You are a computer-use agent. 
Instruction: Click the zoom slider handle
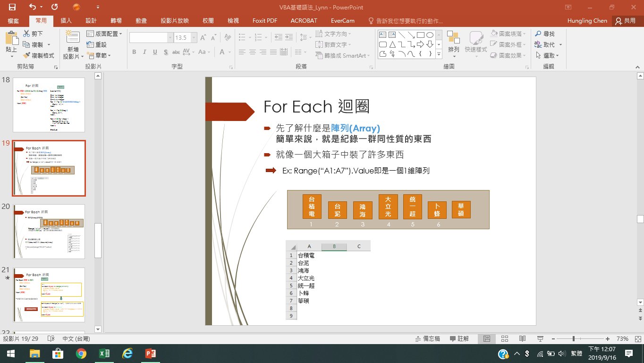coord(574,339)
